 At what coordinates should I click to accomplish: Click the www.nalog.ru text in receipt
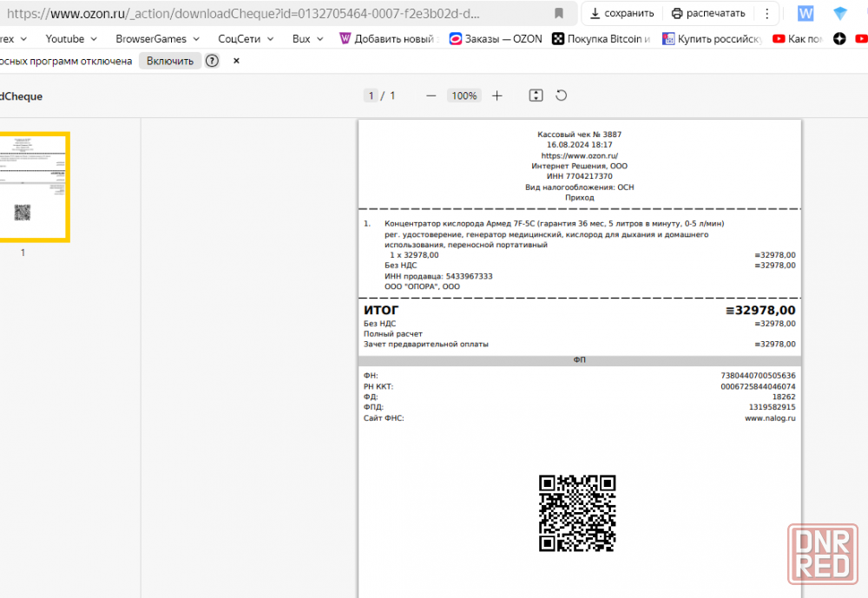(x=770, y=418)
